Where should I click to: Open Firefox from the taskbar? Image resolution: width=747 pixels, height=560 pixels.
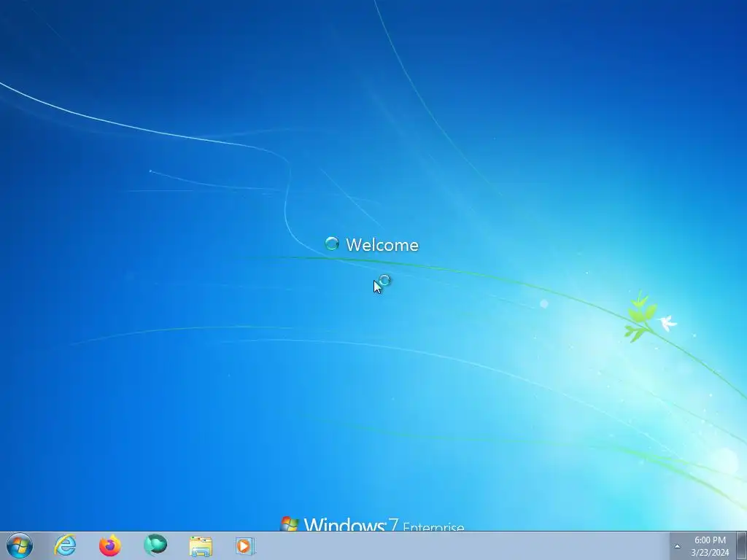tap(110, 545)
